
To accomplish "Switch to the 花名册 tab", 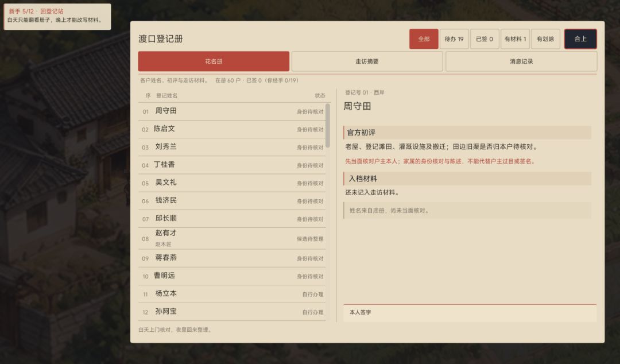I will (214, 61).
